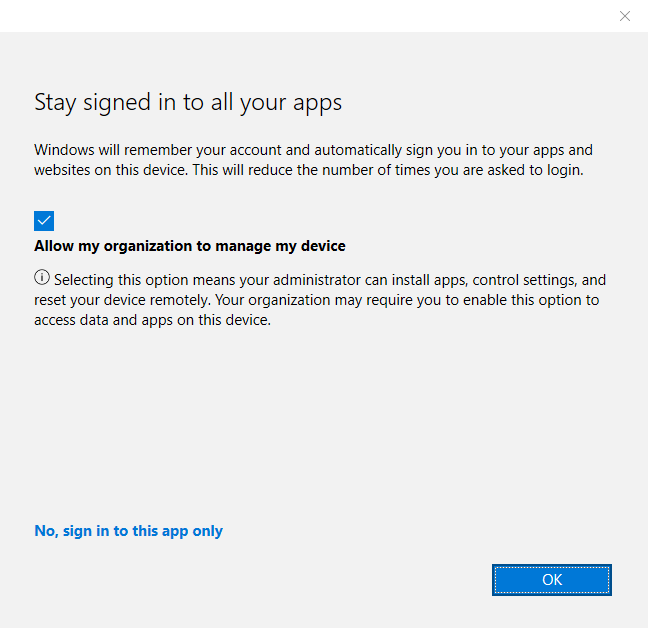Disable 'Allow my organization to manage my device'
Screen dimensions: 648x628
[x=44, y=221]
